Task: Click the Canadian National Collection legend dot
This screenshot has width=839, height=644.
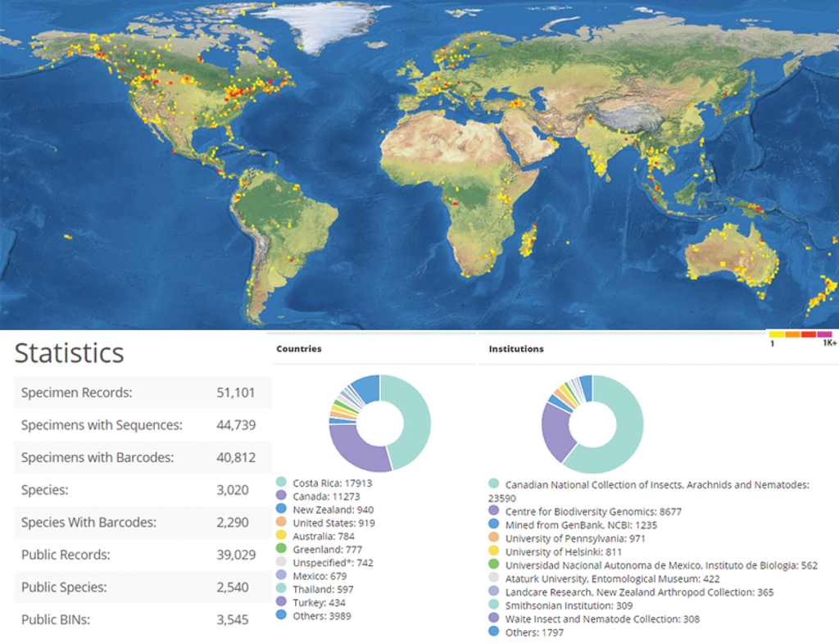Action: (494, 483)
